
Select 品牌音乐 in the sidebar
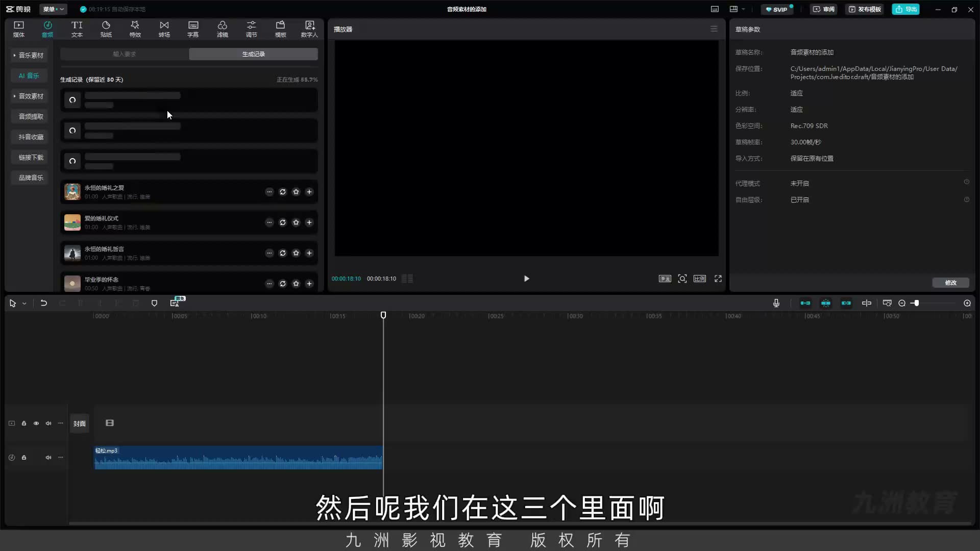(29, 178)
